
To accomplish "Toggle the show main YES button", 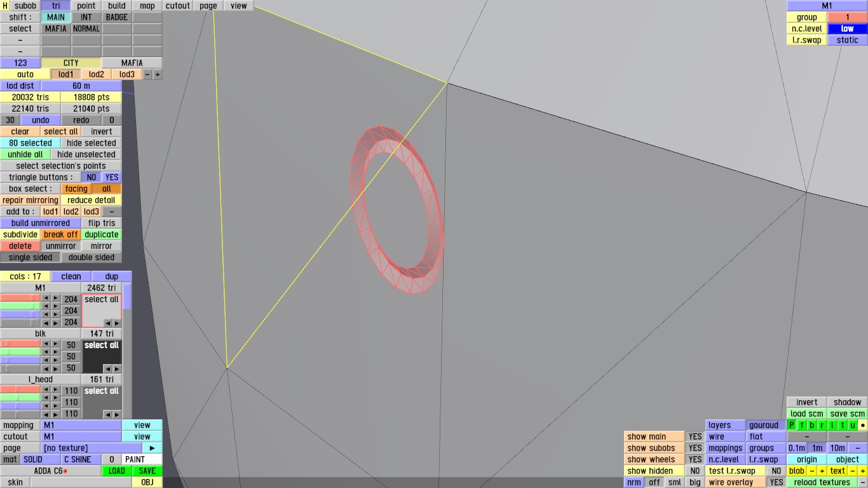I will (x=695, y=437).
